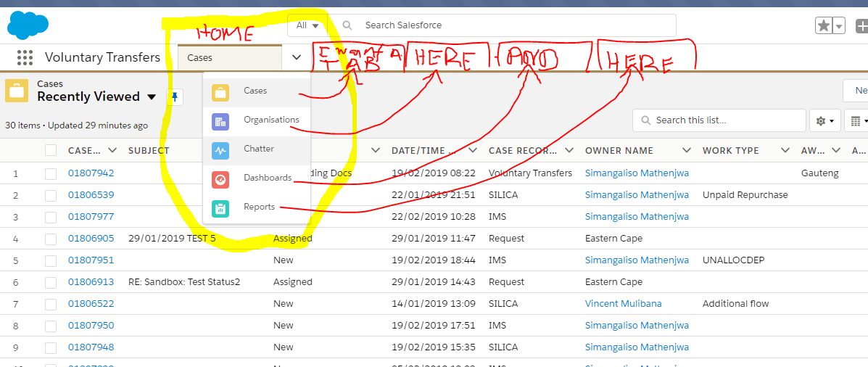868x367 pixels.
Task: Open the App Launcher grid icon
Action: click(25, 57)
